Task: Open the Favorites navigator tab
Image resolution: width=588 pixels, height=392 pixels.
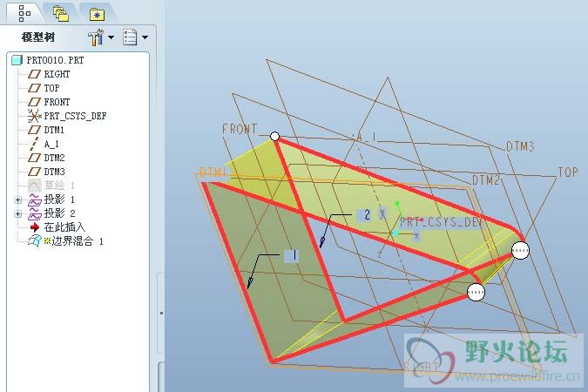Action: point(97,15)
